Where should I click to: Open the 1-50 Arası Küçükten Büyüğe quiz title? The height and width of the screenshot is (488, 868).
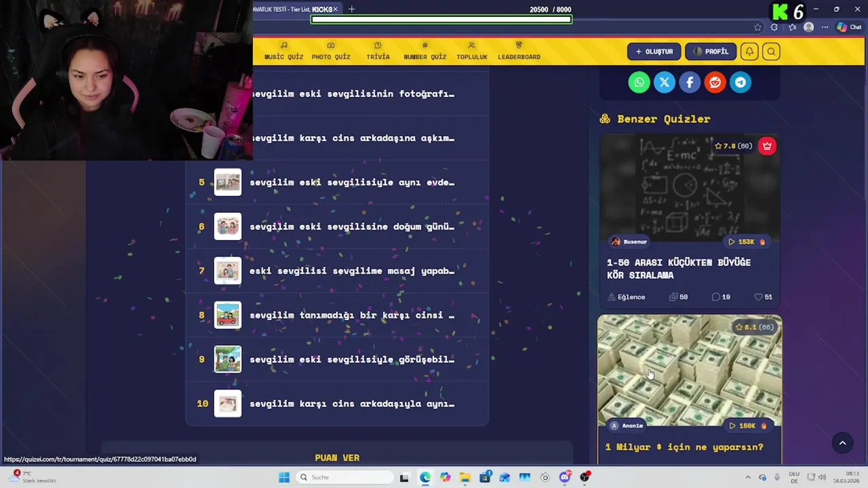(x=678, y=268)
